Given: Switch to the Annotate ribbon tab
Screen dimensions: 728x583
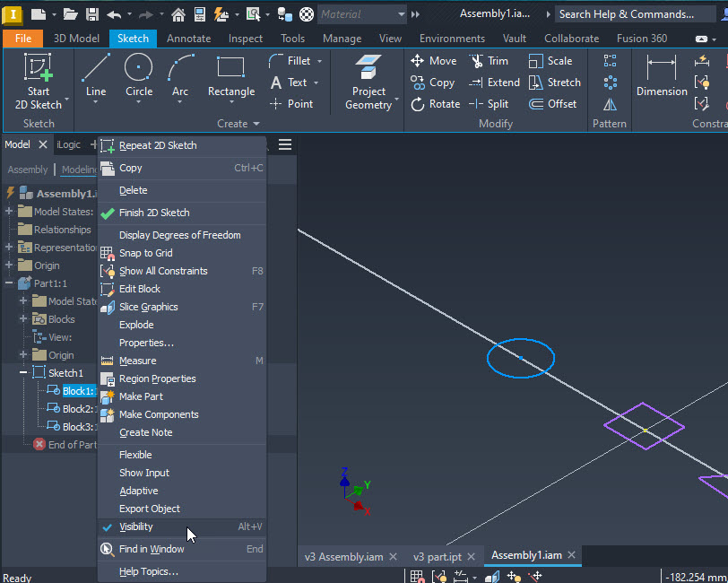Looking at the screenshot, I should coord(188,38).
